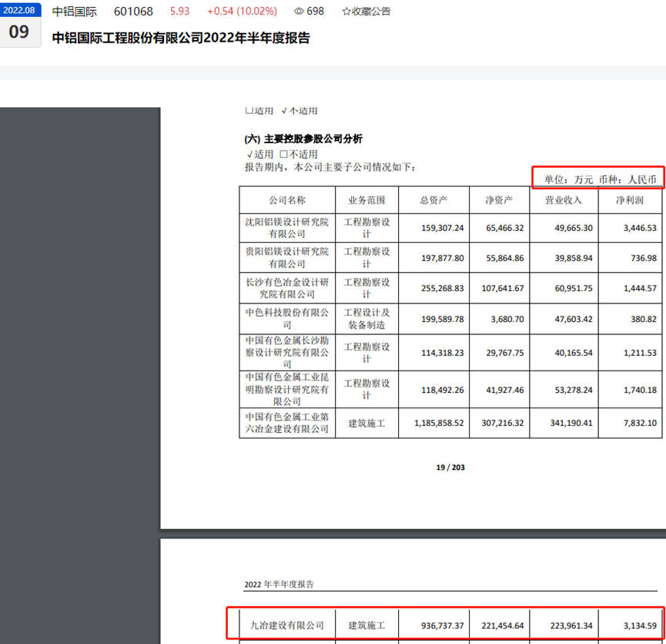Click the dark left sidebar of PDF viewer
The image size is (666, 644).
click(80, 376)
